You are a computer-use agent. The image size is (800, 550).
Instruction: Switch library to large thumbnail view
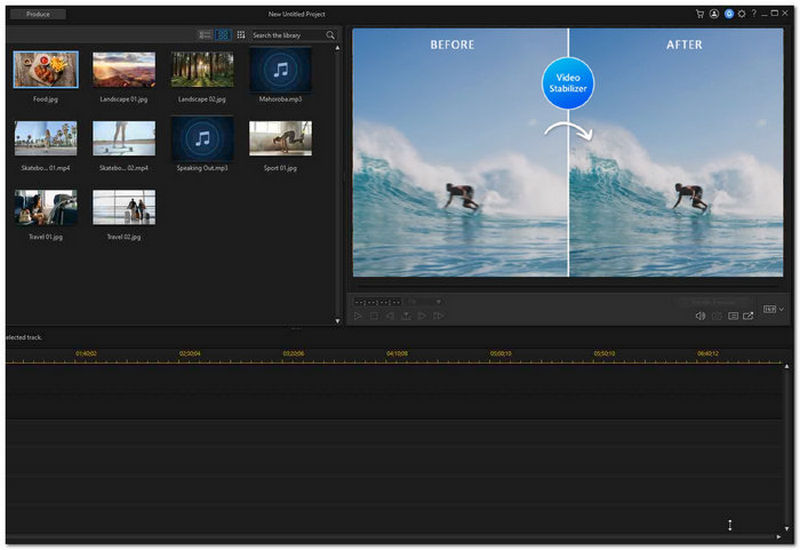click(x=223, y=35)
